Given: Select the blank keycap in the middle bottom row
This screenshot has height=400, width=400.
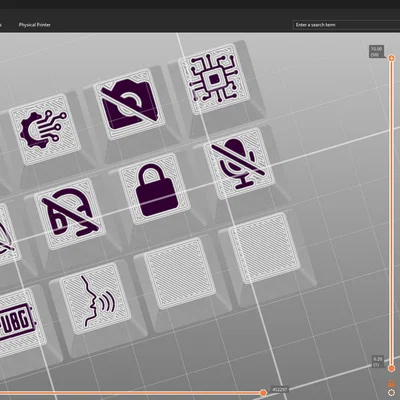Looking at the screenshot, I should 180,273.
